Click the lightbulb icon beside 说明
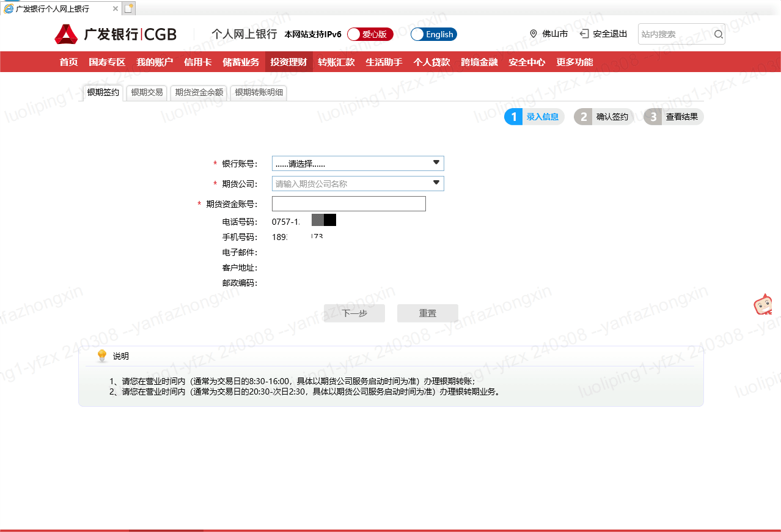 [102, 356]
